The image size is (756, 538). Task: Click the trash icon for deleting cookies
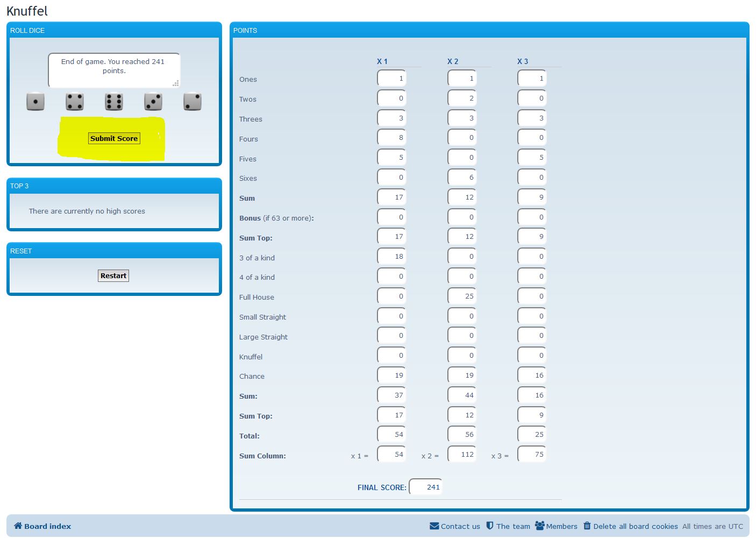pos(587,526)
